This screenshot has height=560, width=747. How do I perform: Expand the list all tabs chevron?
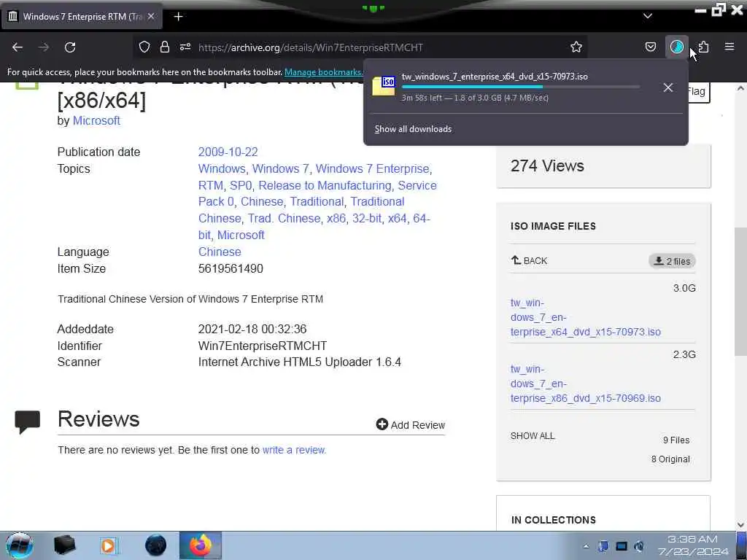click(x=648, y=16)
